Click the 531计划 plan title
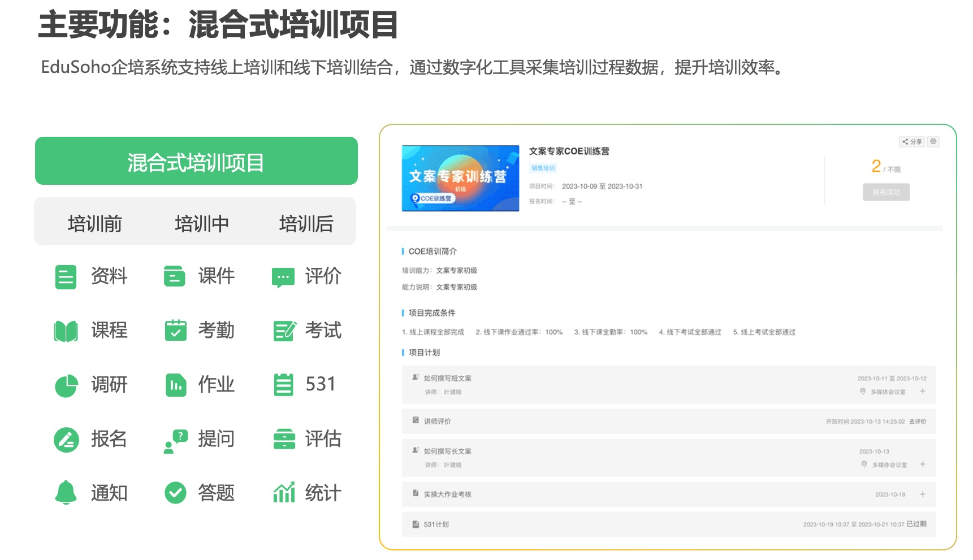 [x=436, y=524]
